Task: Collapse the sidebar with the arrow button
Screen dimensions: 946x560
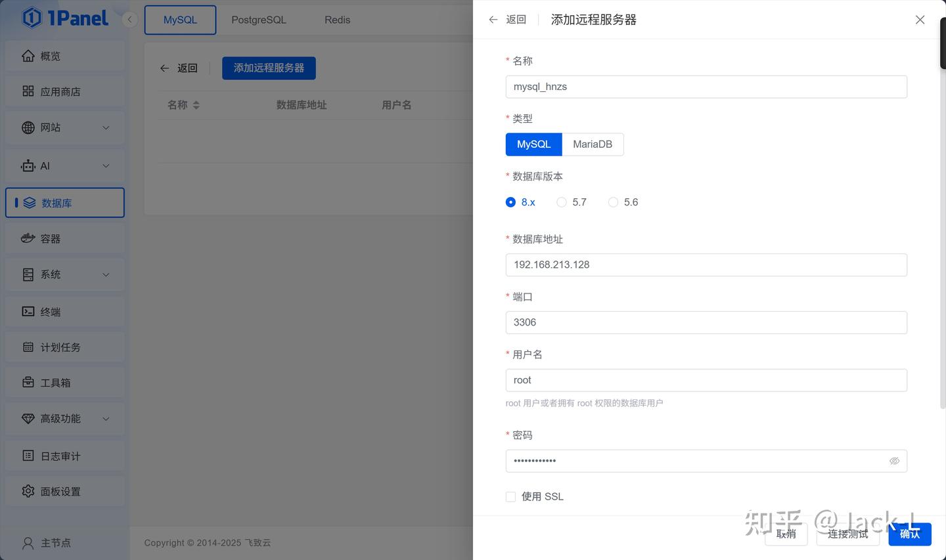Action: pyautogui.click(x=129, y=19)
